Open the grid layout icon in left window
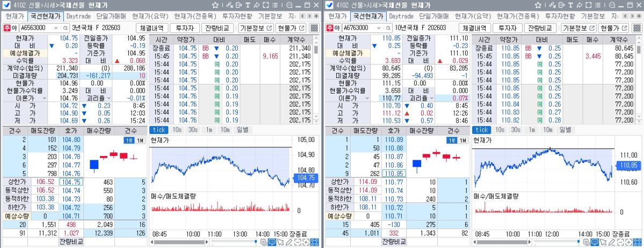 pos(314,28)
